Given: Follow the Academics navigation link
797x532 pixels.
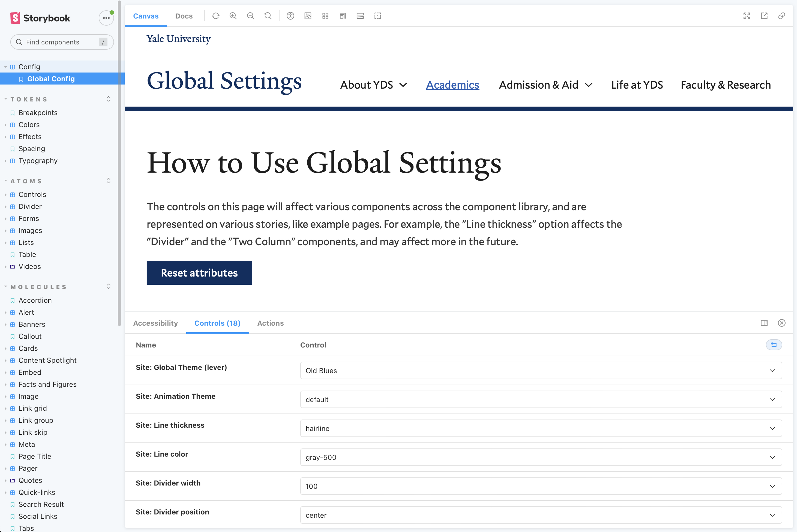Looking at the screenshot, I should click(x=452, y=85).
